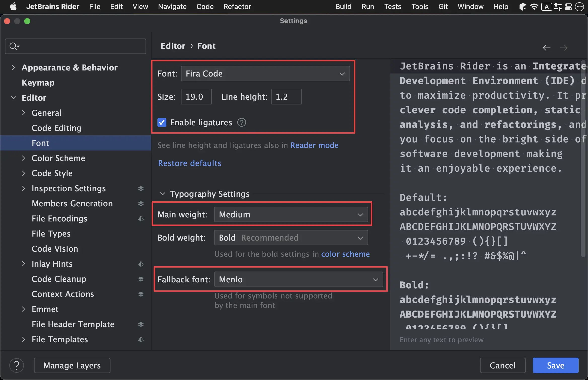Screen dimensions: 588x380
Task: Open the Tools menu
Action: point(420,7)
